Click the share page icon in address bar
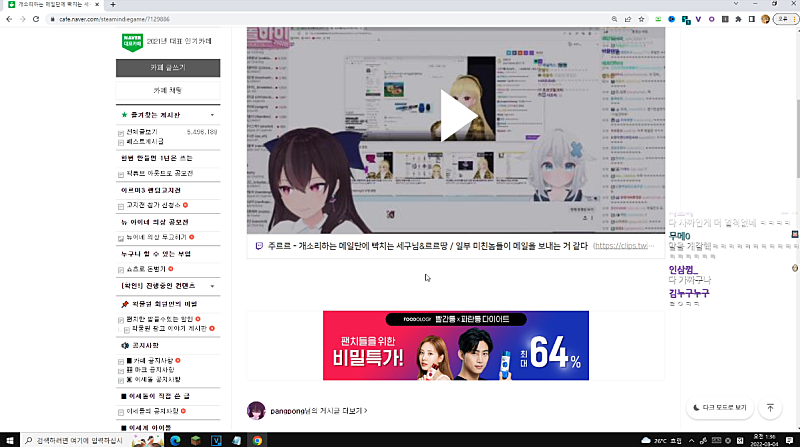Image resolution: width=800 pixels, height=447 pixels. pos(628,19)
